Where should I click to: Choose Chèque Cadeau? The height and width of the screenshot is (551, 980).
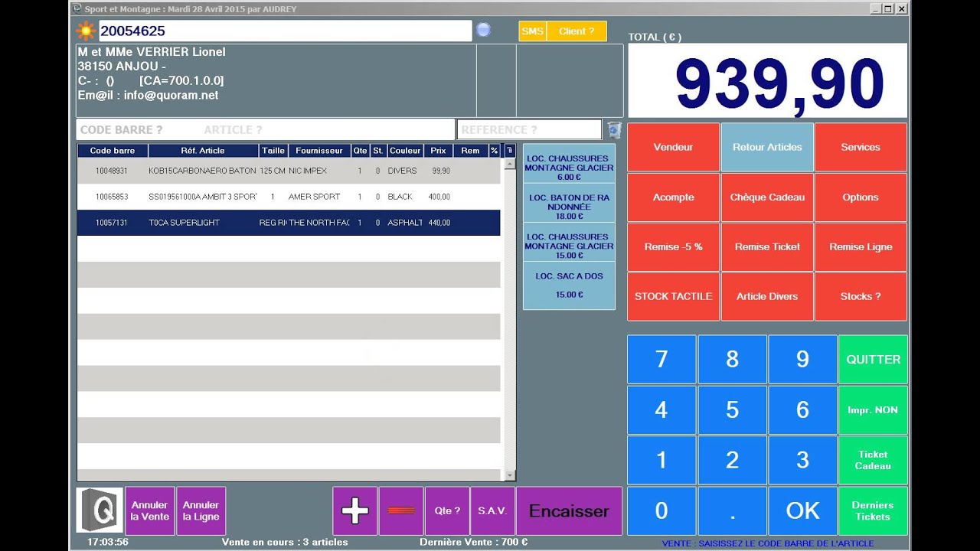coord(767,197)
